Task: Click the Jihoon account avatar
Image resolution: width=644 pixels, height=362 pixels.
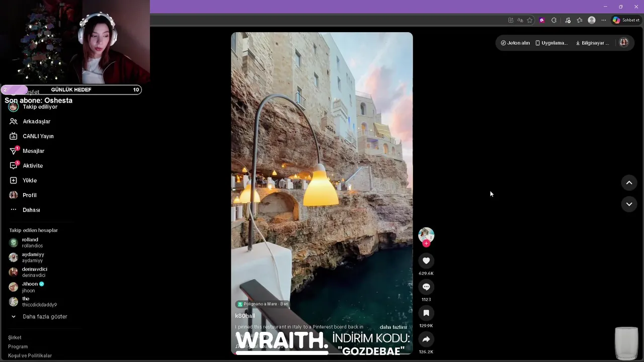Action: tap(14, 287)
